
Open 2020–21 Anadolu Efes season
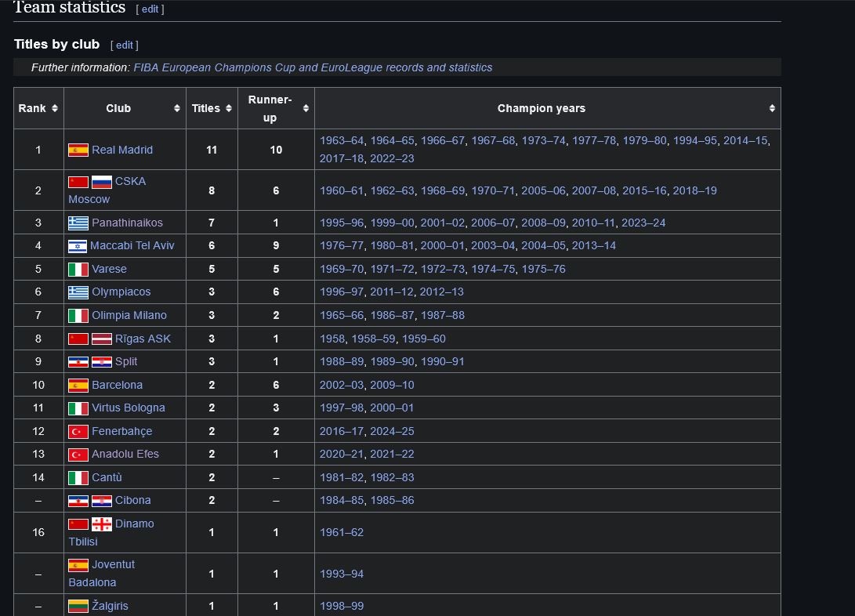(x=342, y=455)
